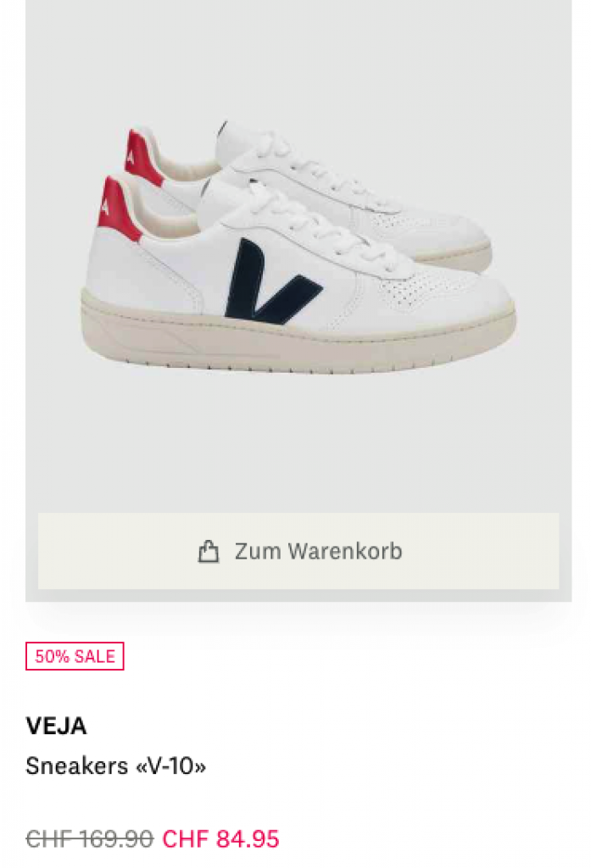Screen dimensions: 591x868
Task: Click the red heel tab of rear sneaker
Action: point(142,158)
